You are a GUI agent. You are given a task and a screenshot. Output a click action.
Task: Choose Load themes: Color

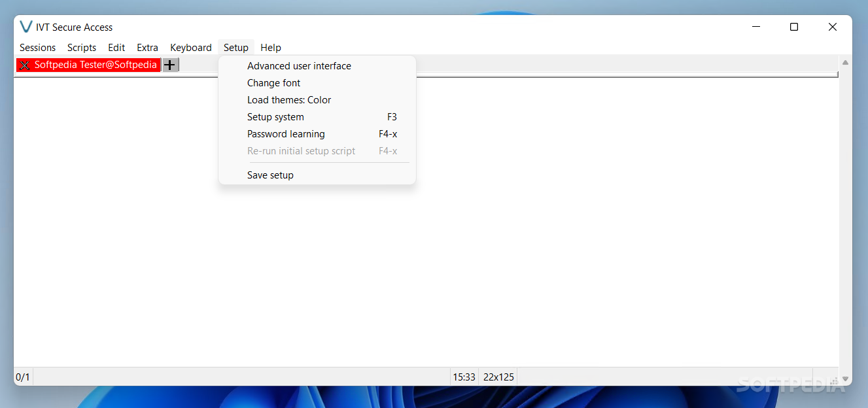(x=317, y=100)
